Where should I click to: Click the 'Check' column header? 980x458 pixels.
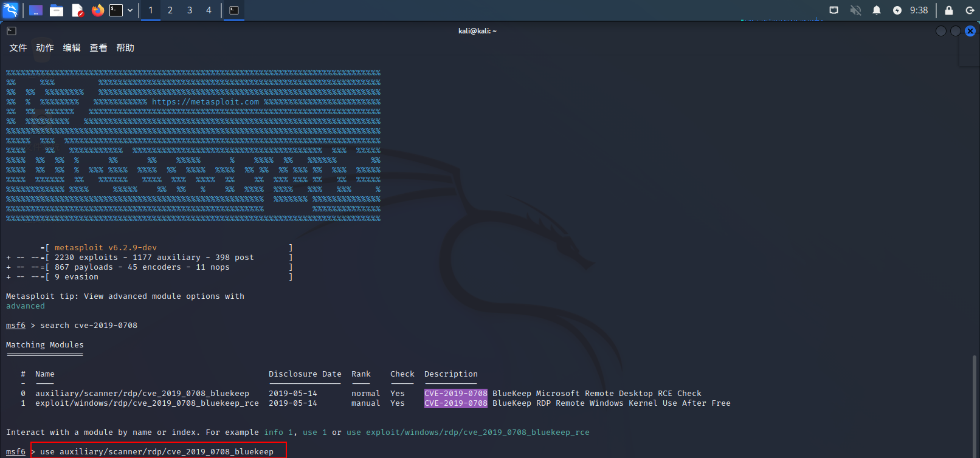(x=402, y=374)
